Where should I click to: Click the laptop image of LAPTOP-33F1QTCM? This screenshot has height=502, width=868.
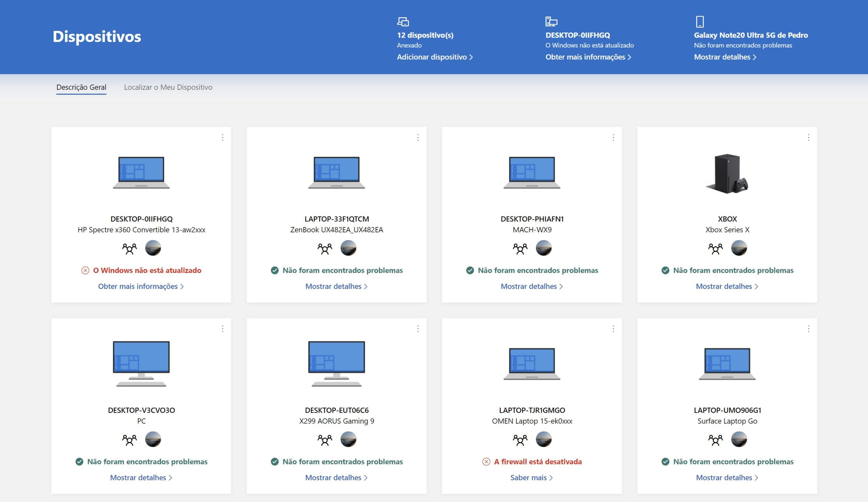tap(337, 173)
